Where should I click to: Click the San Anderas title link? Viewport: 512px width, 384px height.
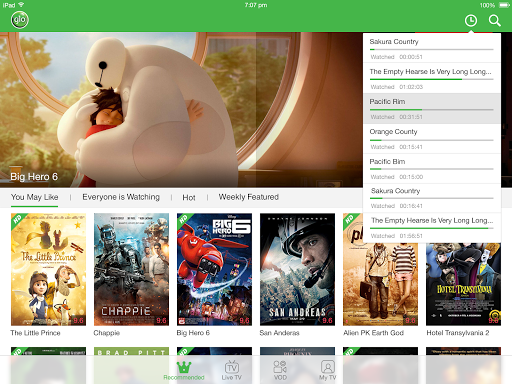[279, 333]
